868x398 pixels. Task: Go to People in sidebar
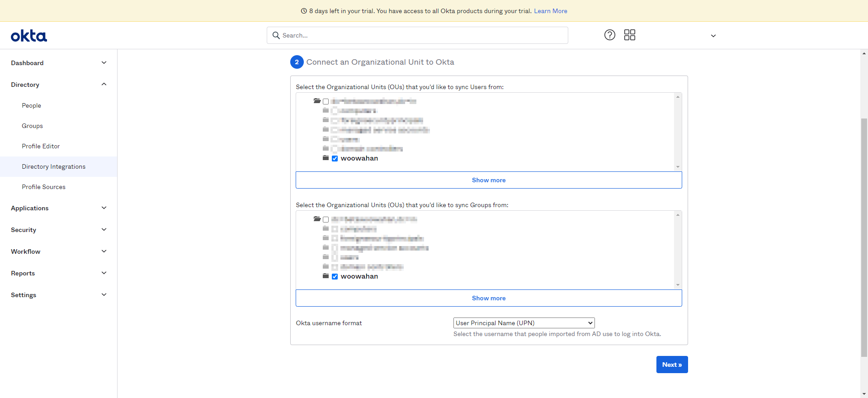click(x=32, y=105)
